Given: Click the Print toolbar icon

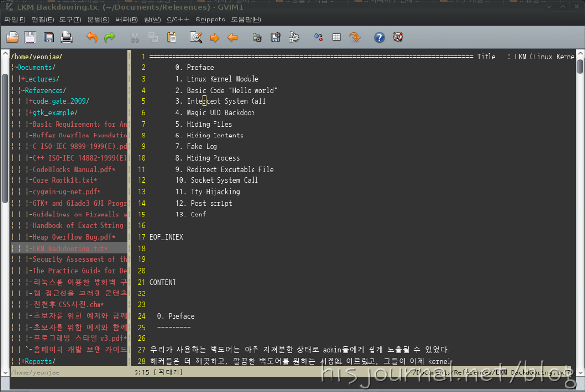Looking at the screenshot, I should [66, 37].
